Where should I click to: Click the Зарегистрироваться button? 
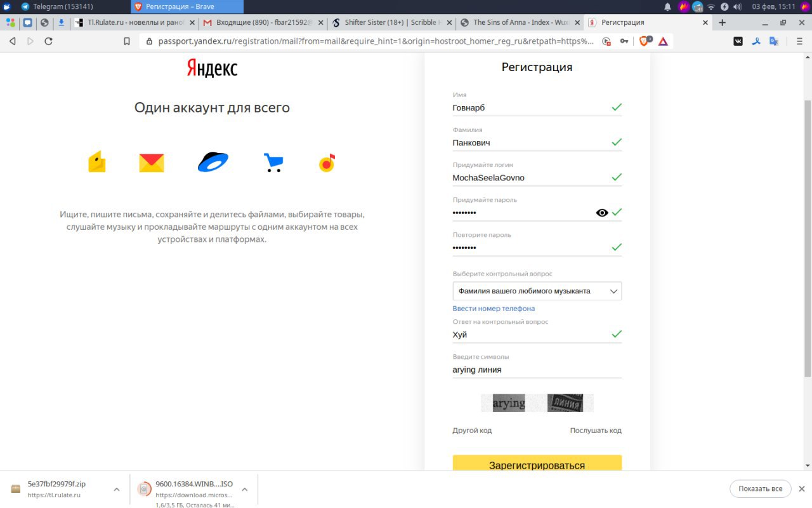(537, 464)
